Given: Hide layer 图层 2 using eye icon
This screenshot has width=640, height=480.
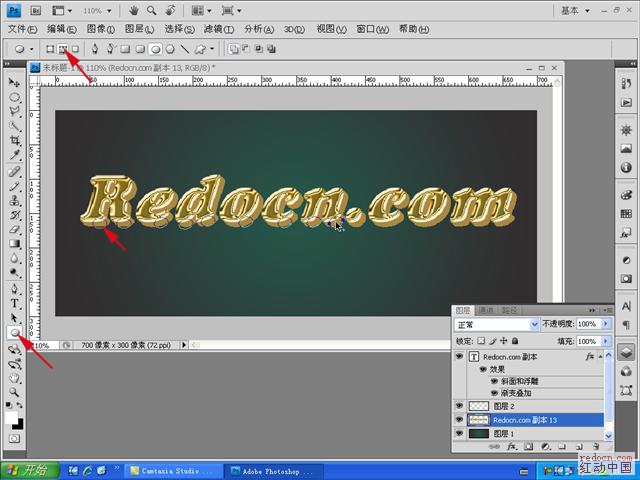Looking at the screenshot, I should [x=460, y=406].
